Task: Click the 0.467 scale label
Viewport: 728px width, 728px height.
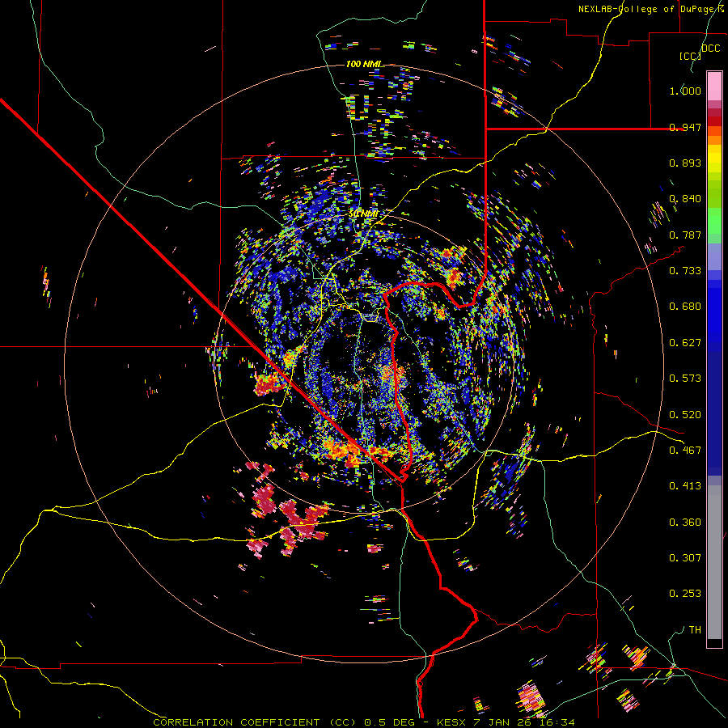Action: click(685, 451)
